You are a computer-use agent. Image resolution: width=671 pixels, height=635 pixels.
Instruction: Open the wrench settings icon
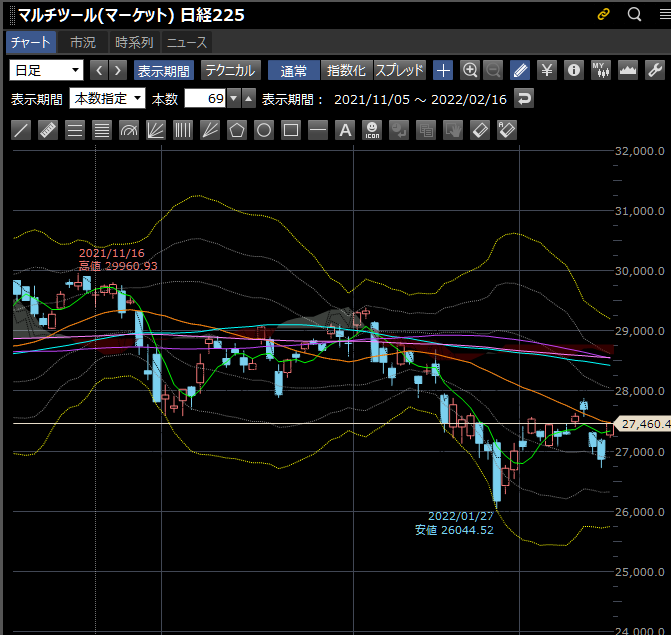(x=656, y=70)
